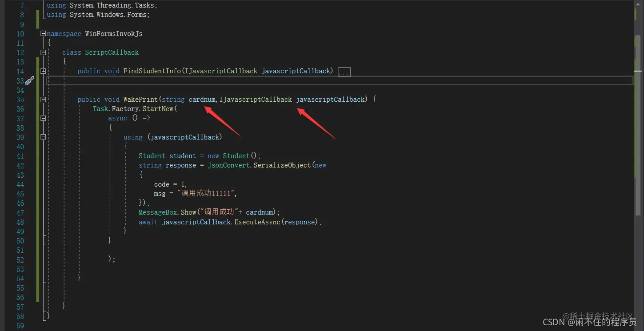Collapse the ScriptCallback class body

click(x=43, y=52)
